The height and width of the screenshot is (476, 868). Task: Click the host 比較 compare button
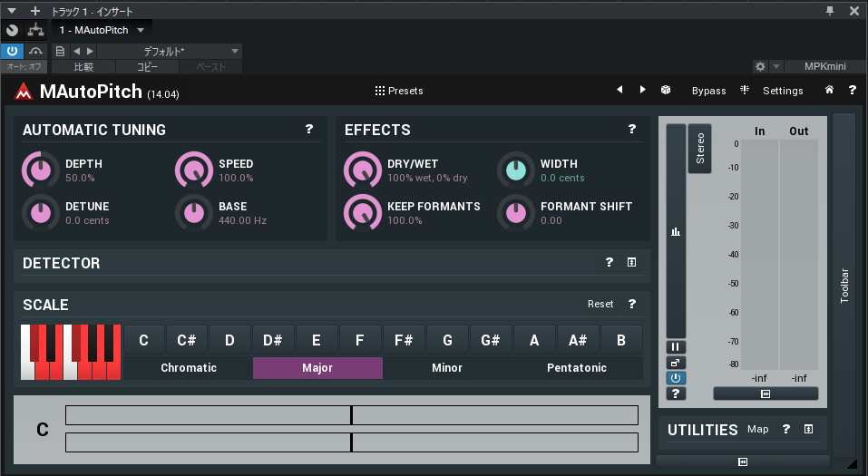[83, 67]
